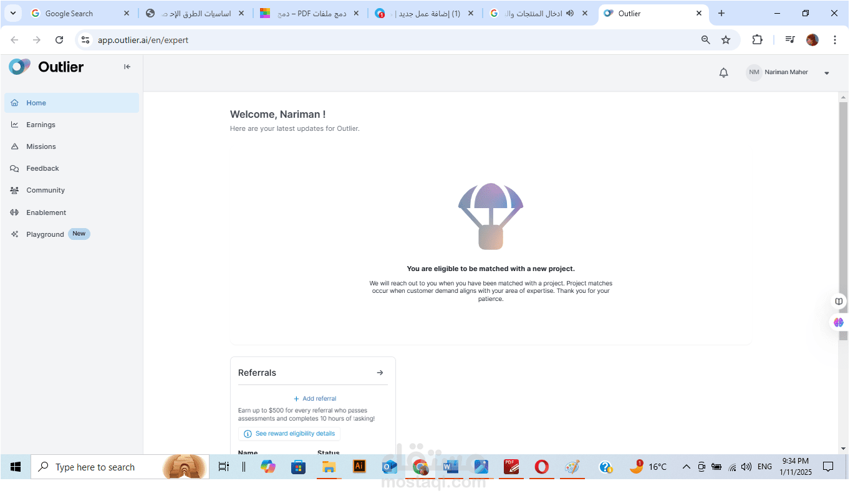Open Opera browser from taskbar
Viewport: 868px width, 501px height.
click(x=542, y=467)
